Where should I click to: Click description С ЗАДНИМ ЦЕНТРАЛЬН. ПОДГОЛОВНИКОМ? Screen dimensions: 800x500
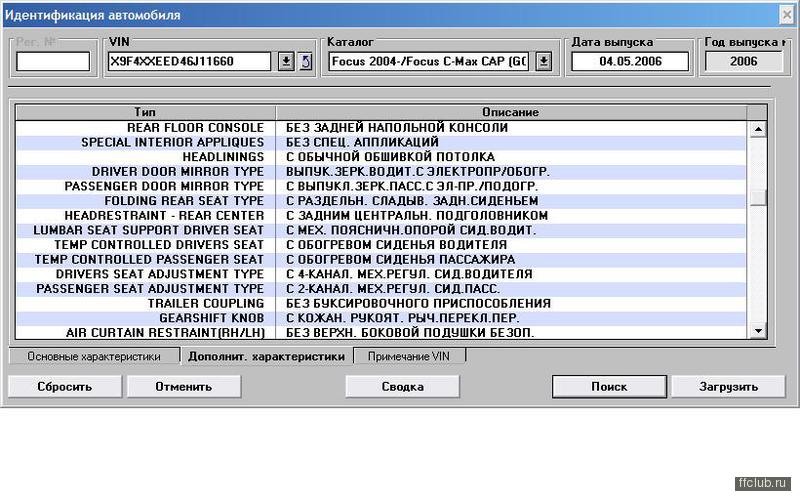pyautogui.click(x=417, y=216)
